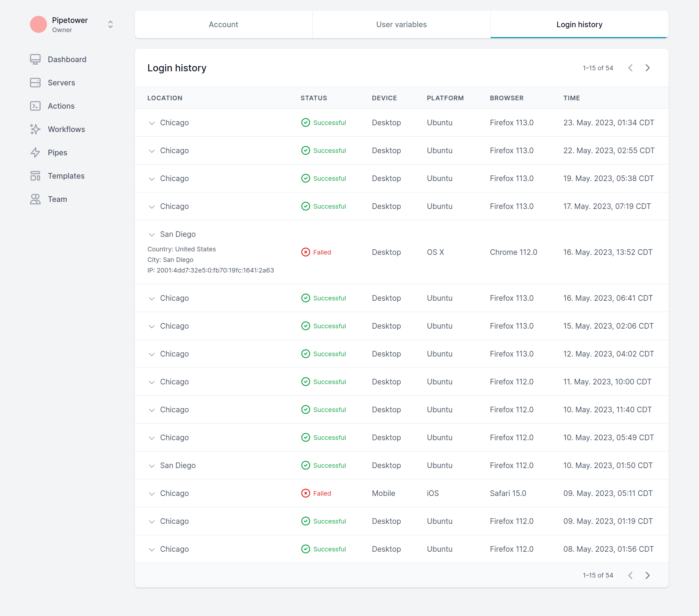The width and height of the screenshot is (699, 616).
Task: Expand the Chicago failed Mobile iOS row
Action: (152, 494)
